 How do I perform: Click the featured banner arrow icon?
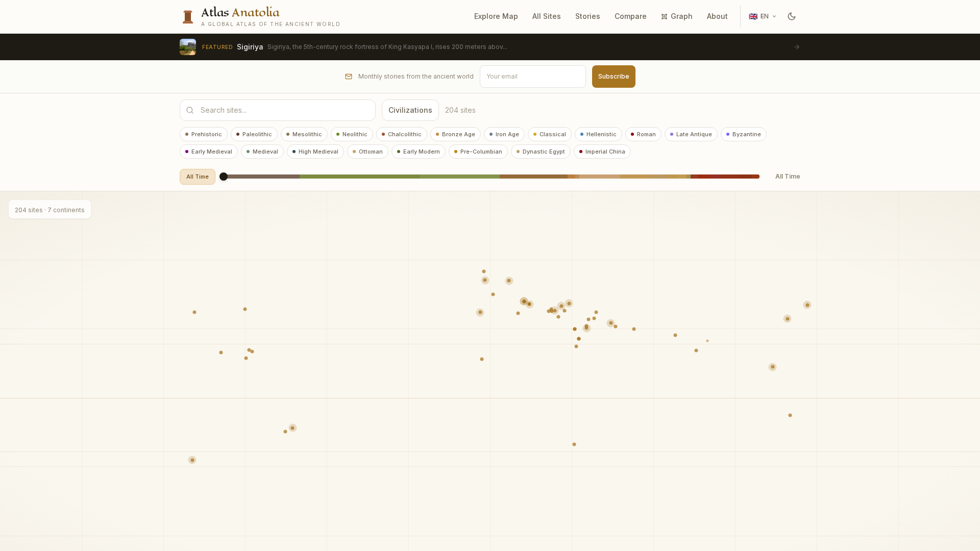click(797, 47)
